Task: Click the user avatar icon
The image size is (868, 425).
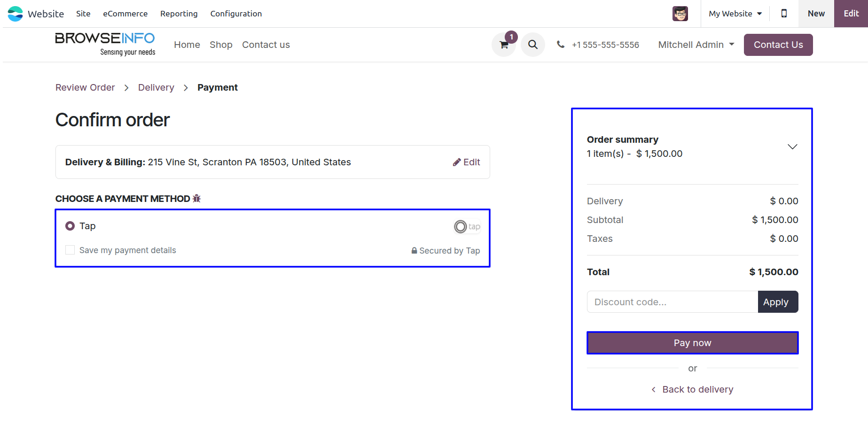Action: click(680, 14)
